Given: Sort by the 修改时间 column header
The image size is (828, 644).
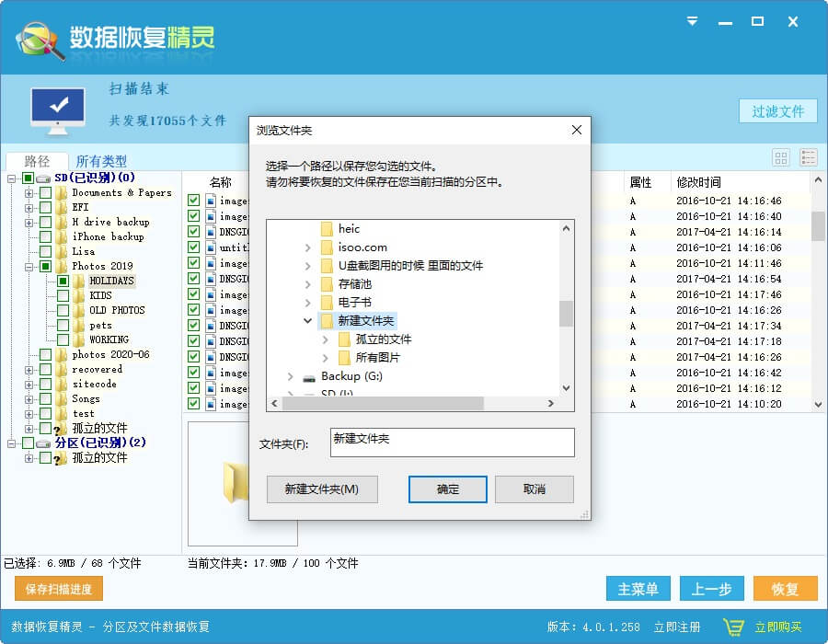Looking at the screenshot, I should click(699, 183).
